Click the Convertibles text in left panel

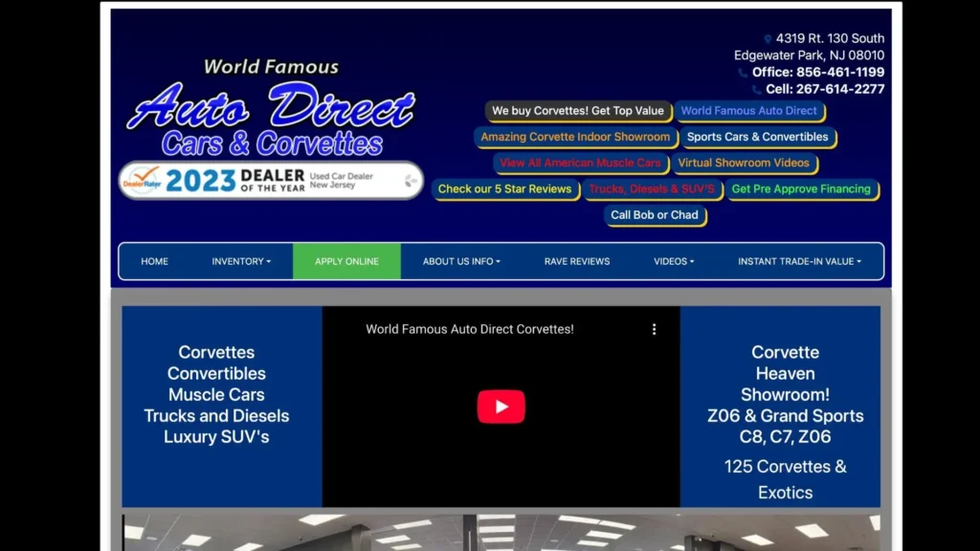pyautogui.click(x=216, y=374)
